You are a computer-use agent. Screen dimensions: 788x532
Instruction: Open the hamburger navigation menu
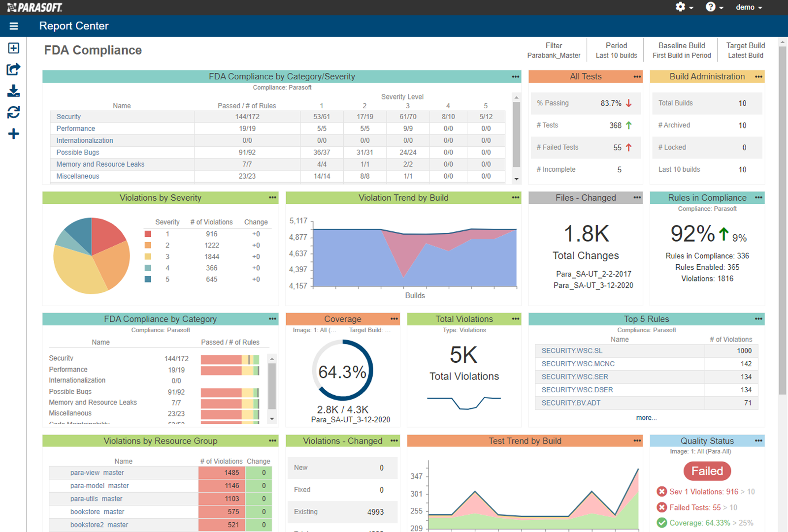[14, 26]
